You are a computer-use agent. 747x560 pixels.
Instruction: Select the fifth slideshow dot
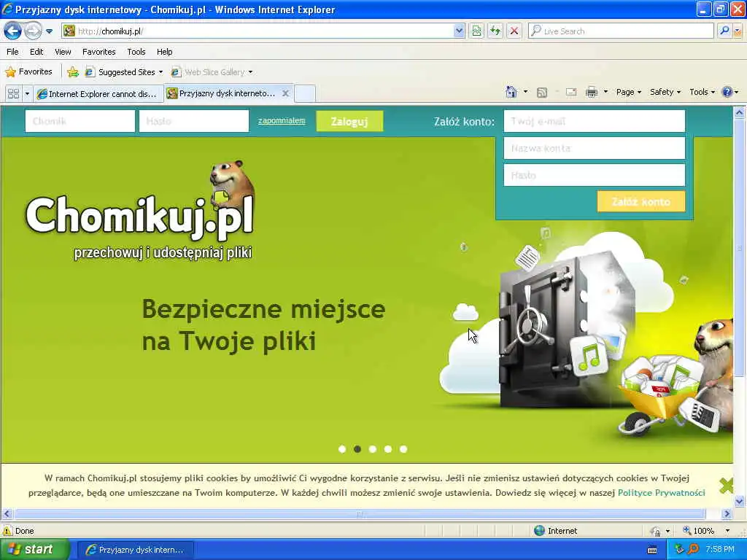pyautogui.click(x=403, y=449)
